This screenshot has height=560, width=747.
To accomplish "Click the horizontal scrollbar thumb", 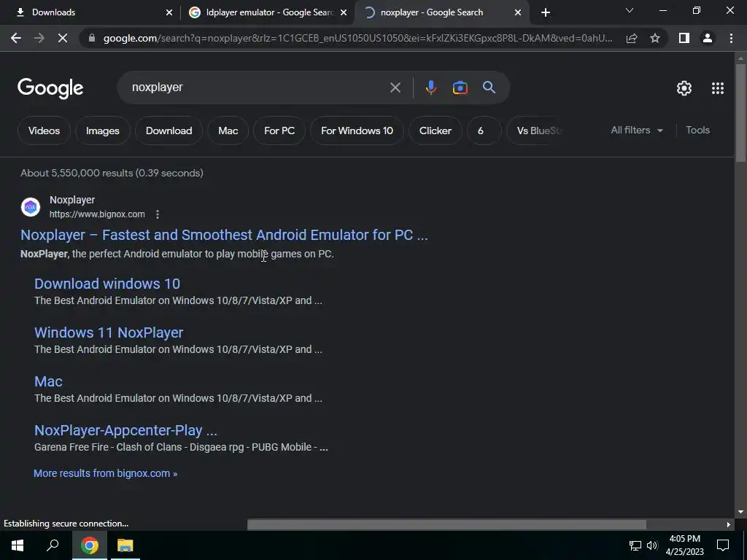I will tap(446, 524).
